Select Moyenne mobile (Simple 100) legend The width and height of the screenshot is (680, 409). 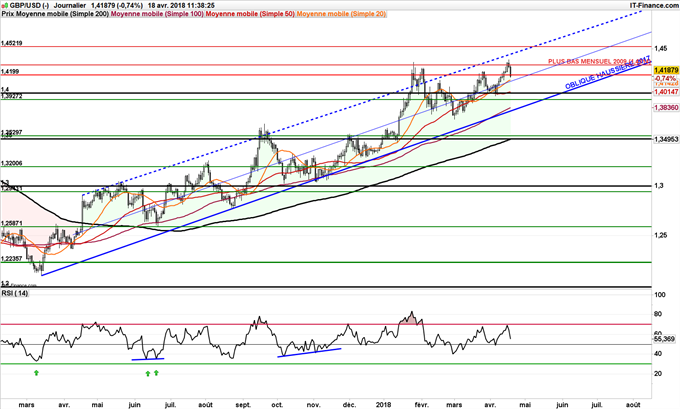[157, 14]
